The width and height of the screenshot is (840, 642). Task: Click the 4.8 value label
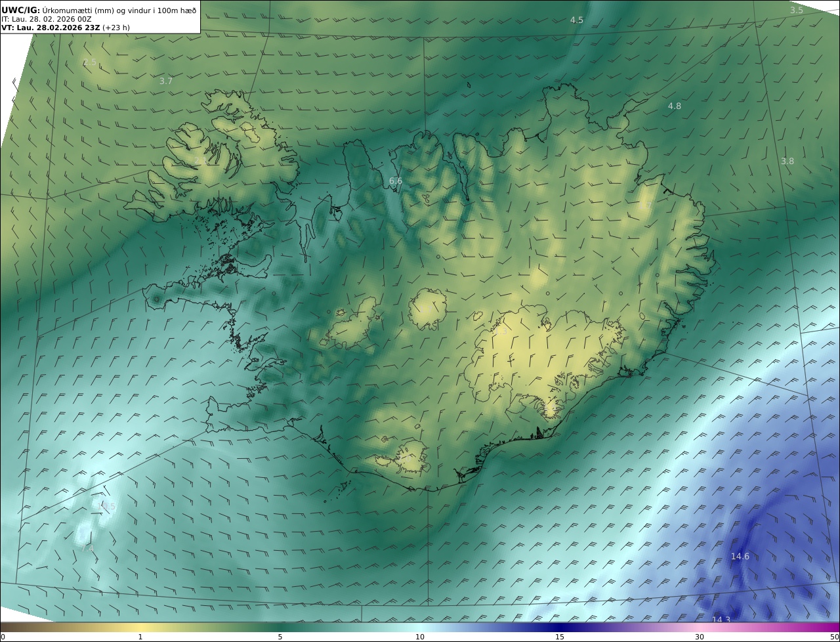pos(675,106)
